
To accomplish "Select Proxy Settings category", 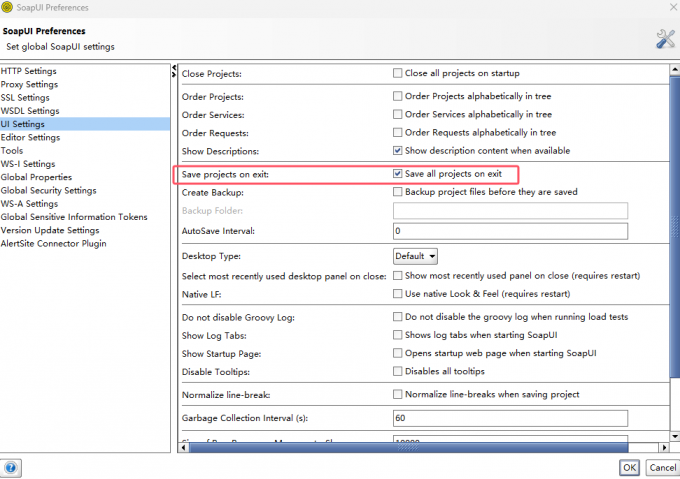I will [x=85, y=84].
